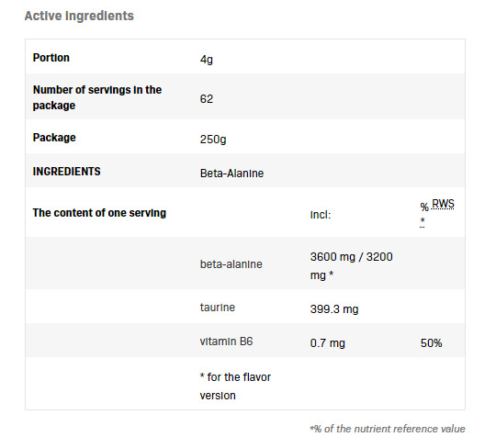496x448 pixels.
Task: Click the Incl: column header
Action: (321, 215)
